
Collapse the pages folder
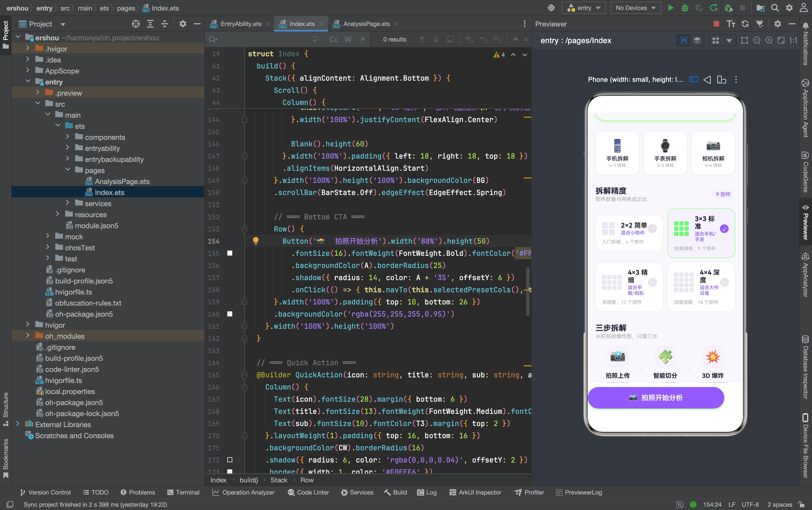[67, 170]
